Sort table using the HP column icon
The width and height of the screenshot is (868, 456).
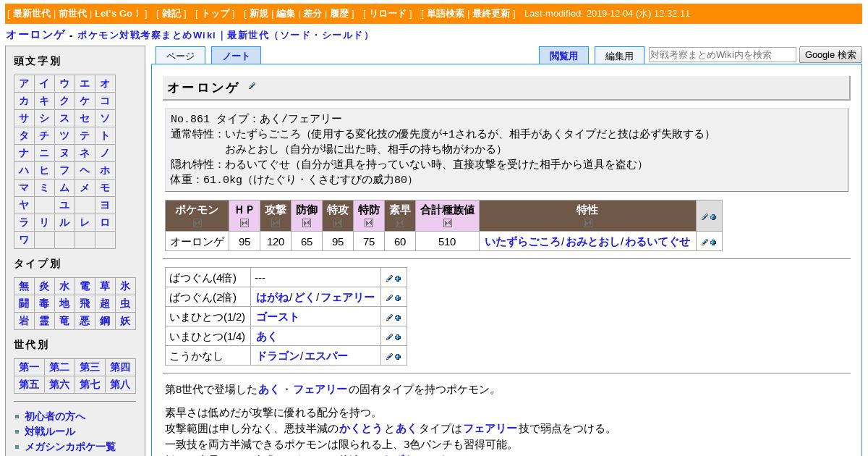[244, 223]
